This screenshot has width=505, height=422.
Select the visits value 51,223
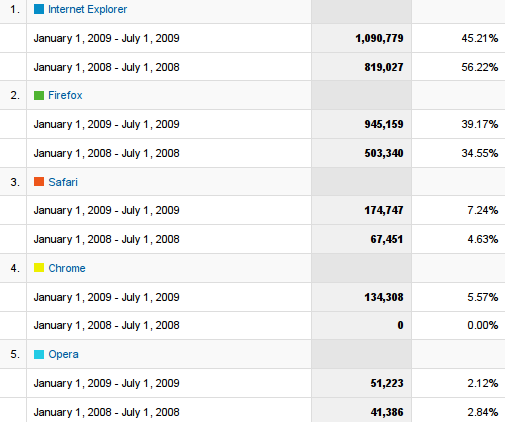(x=387, y=383)
